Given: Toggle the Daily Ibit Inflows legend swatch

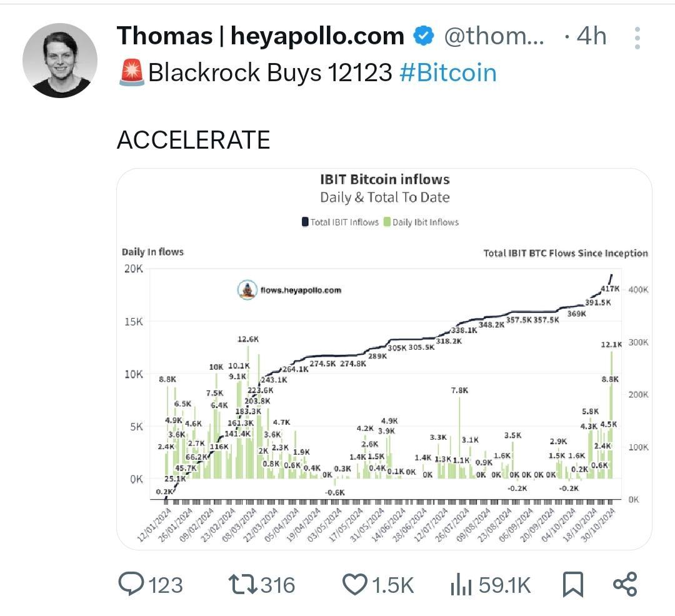Looking at the screenshot, I should pos(387,222).
